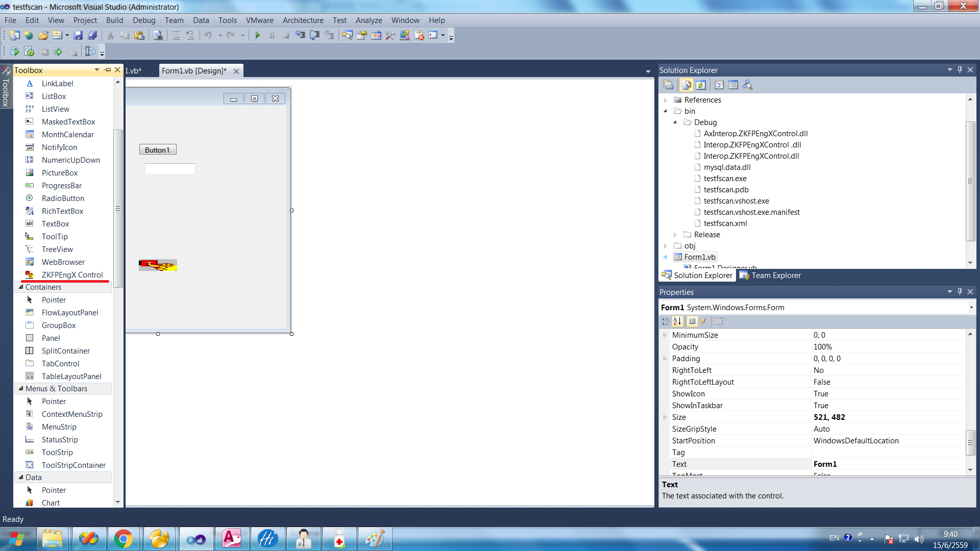Select testfscan.exe in Solution Explorer
The image size is (980, 551).
coord(725,178)
